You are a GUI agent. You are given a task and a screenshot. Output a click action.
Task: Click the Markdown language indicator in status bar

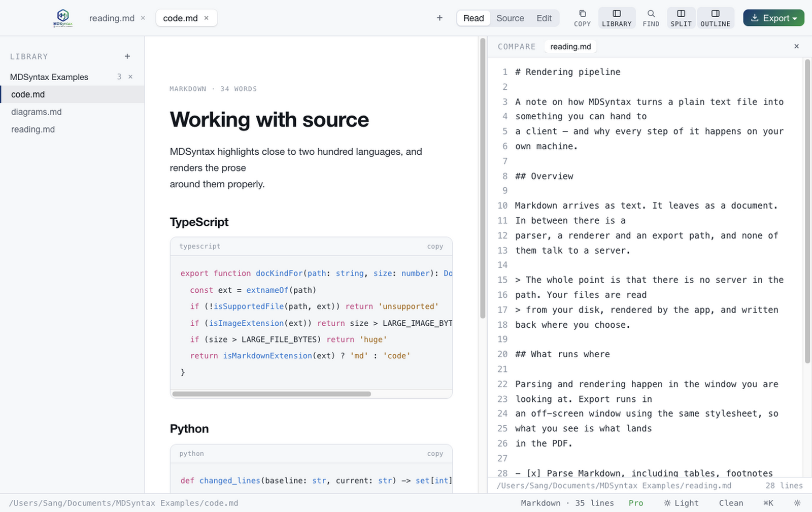tap(540, 503)
